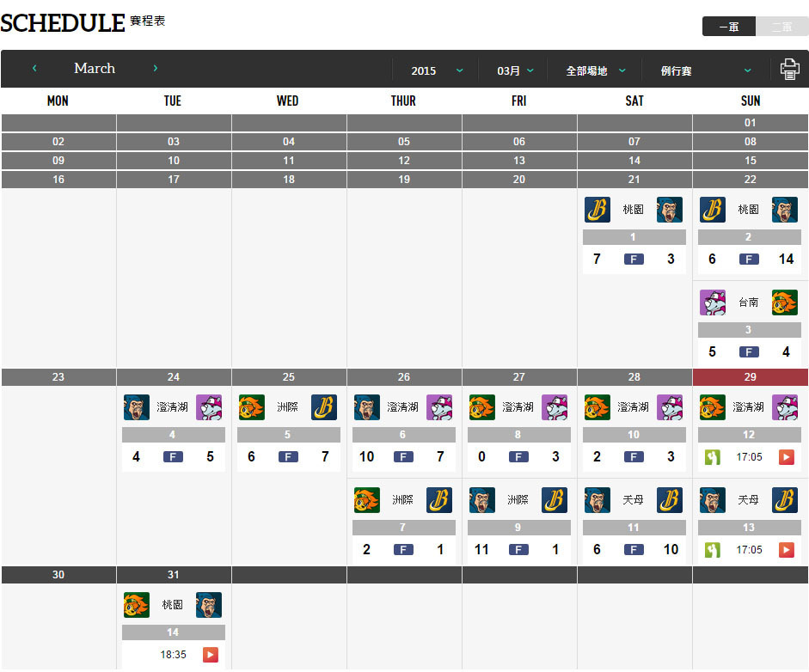Viewport: 809px width, 672px height.
Task: Open ticket icon for game 13
Action: point(713,550)
